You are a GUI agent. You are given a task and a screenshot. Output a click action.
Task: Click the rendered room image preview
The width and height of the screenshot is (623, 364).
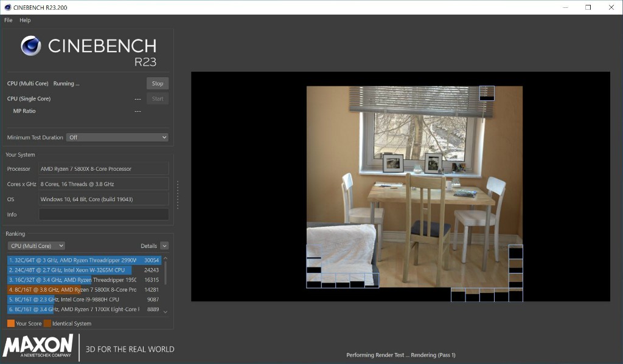[414, 187]
